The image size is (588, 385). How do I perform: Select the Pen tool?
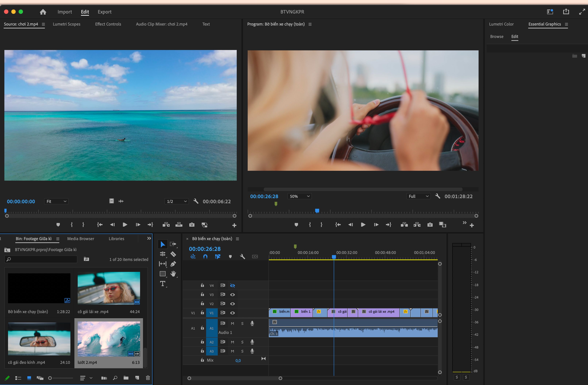(173, 264)
